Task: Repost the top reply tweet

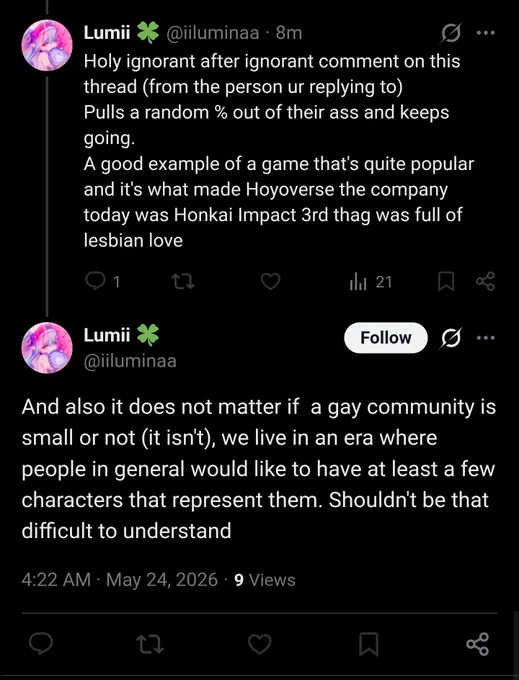Action: click(183, 282)
